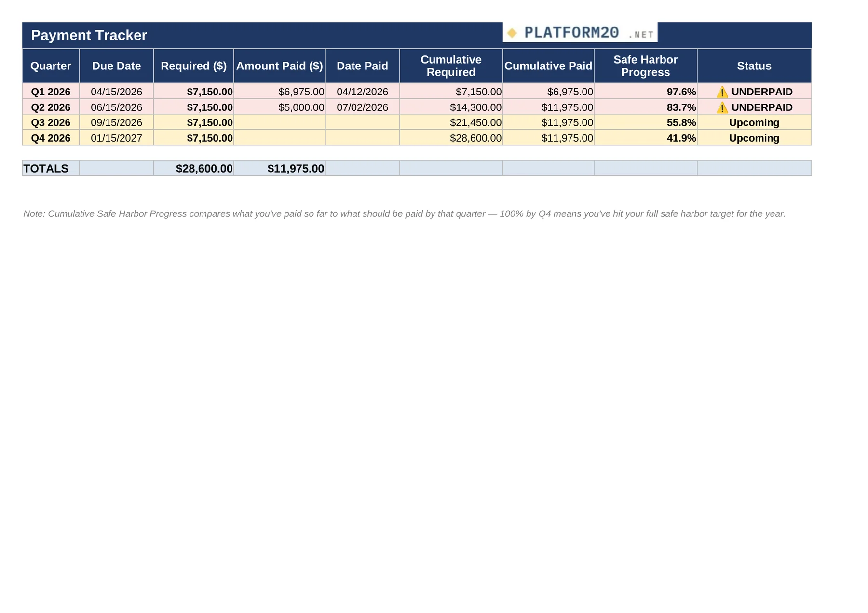Select due date 06/15/2026

click(116, 107)
